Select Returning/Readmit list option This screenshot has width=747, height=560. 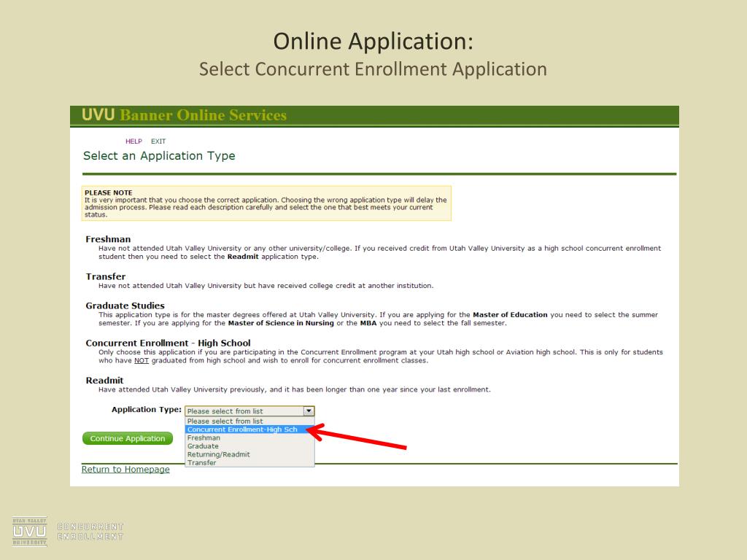pos(249,455)
